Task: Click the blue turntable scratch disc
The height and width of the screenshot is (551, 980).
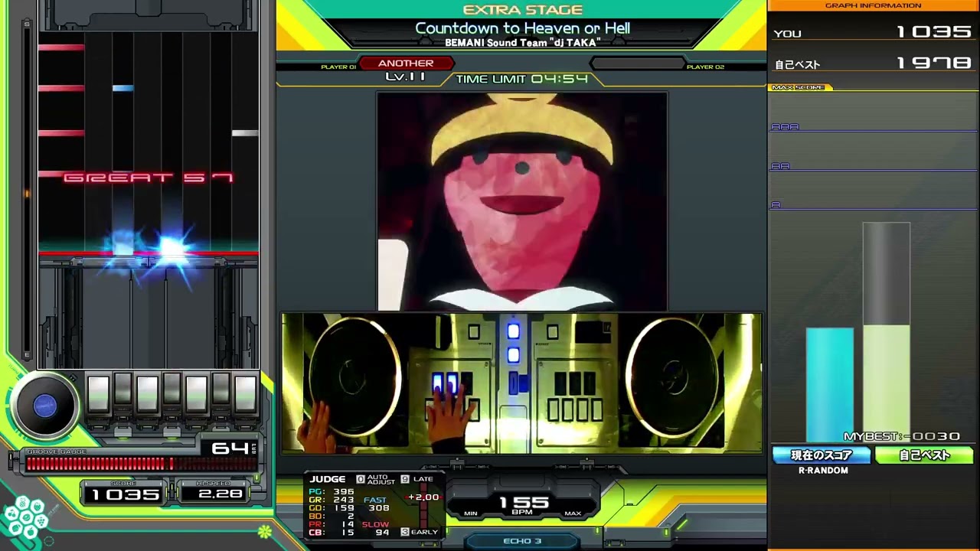Action: (44, 406)
